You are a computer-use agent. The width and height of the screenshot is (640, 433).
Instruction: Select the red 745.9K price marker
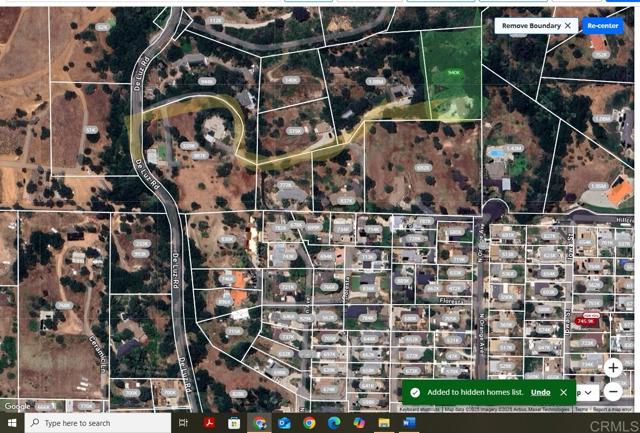(586, 321)
